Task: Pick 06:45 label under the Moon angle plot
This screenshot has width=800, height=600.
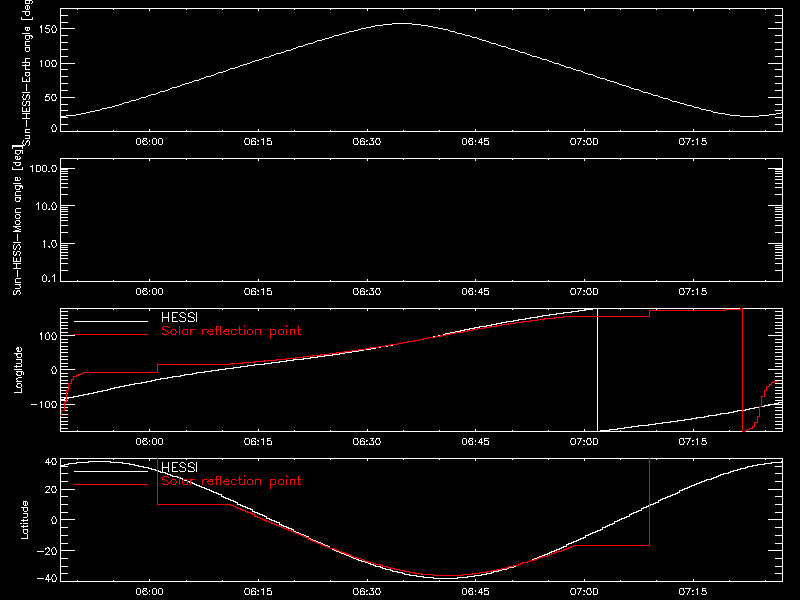Action: [476, 292]
